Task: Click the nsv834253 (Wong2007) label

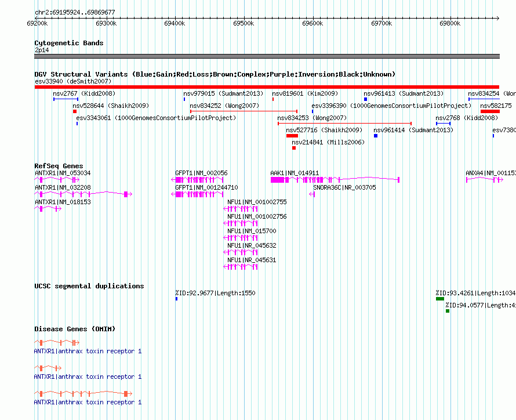Action: pyautogui.click(x=312, y=118)
